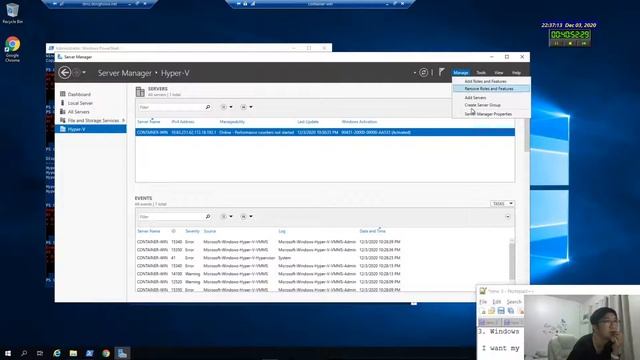Image resolution: width=640 pixels, height=360 pixels.
Task: Sort servers by Server Name column
Action: tap(149, 122)
